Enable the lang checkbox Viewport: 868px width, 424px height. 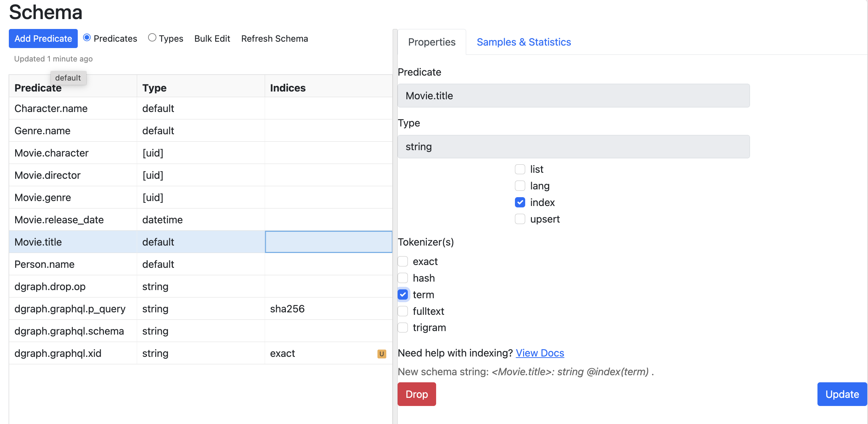pos(520,186)
